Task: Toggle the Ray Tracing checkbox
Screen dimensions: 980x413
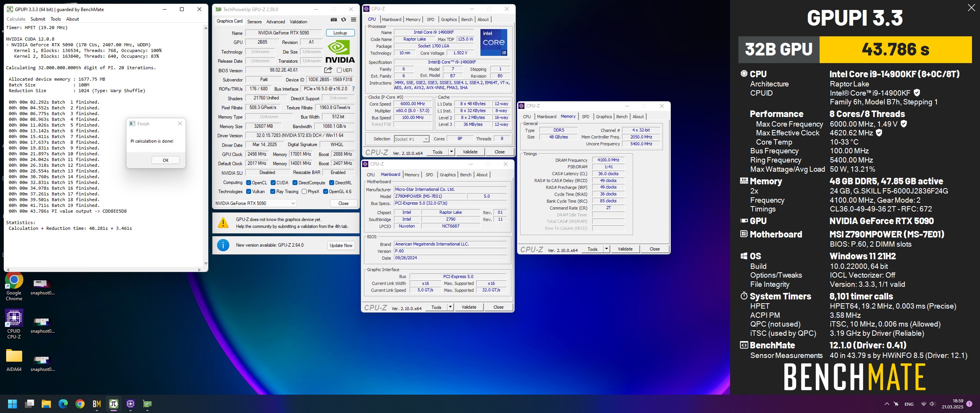Action: (x=273, y=192)
